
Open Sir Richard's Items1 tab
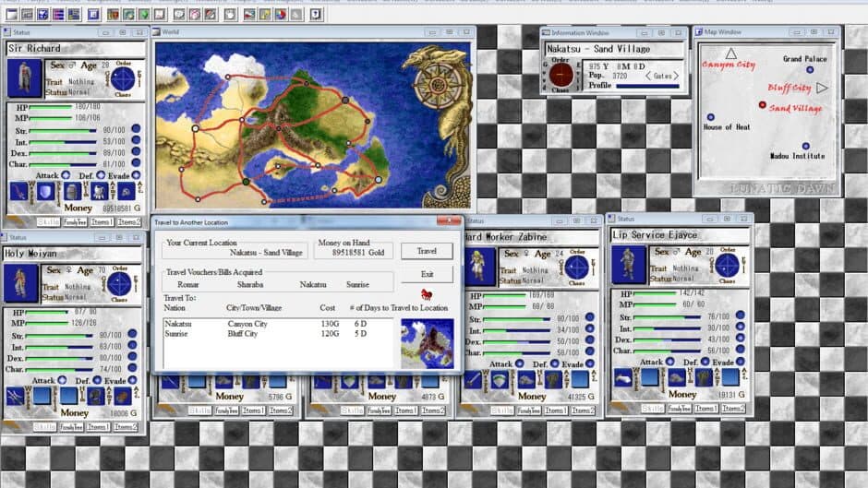pos(102,222)
